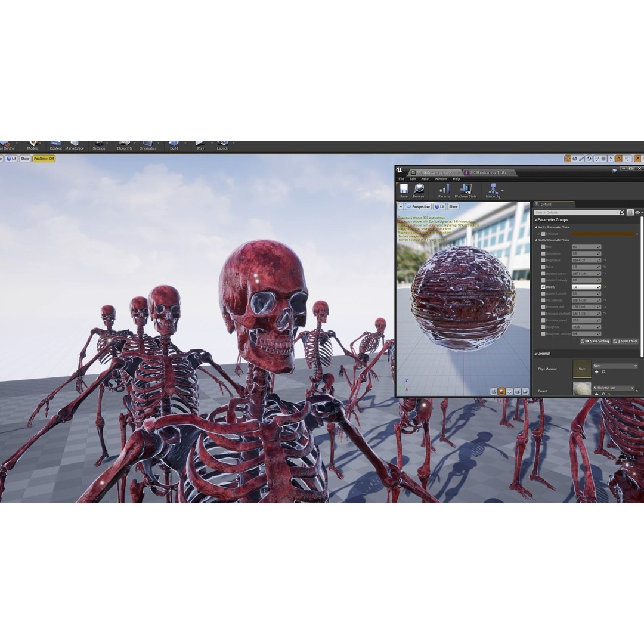
Task: Click the Save Sibling button
Action: 595,341
